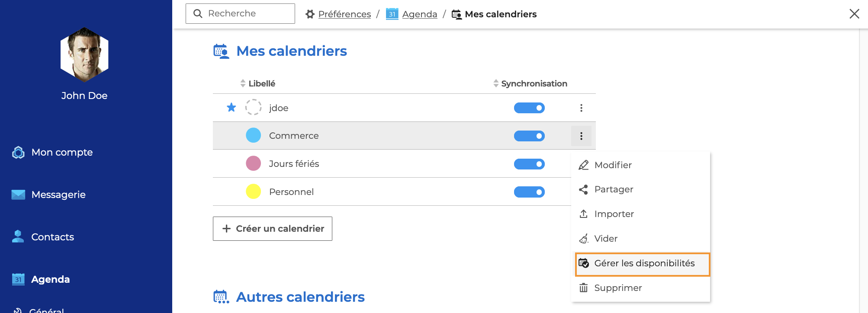Select Gérer les disponibilités menu entry

click(x=644, y=263)
